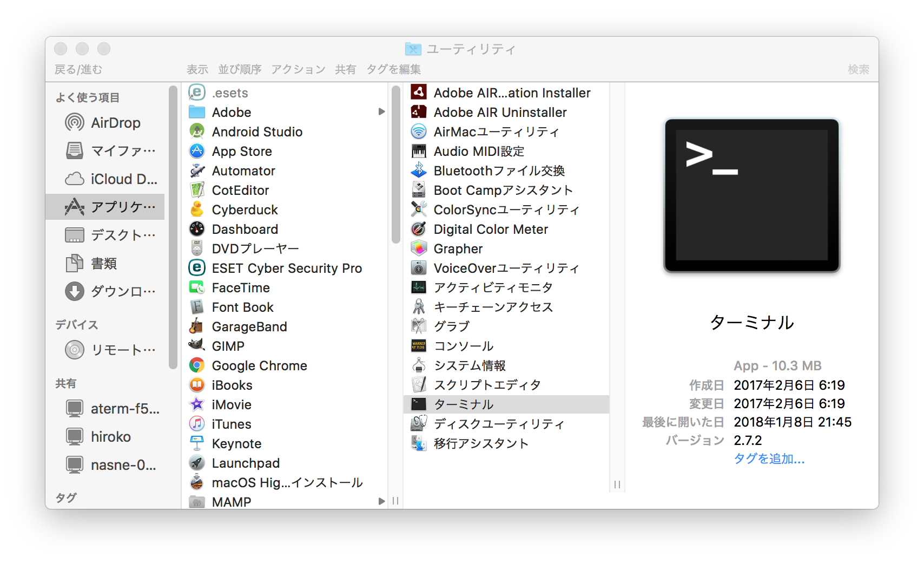Select the Google Chrome icon
Screen dimensions: 924x563
(x=197, y=365)
